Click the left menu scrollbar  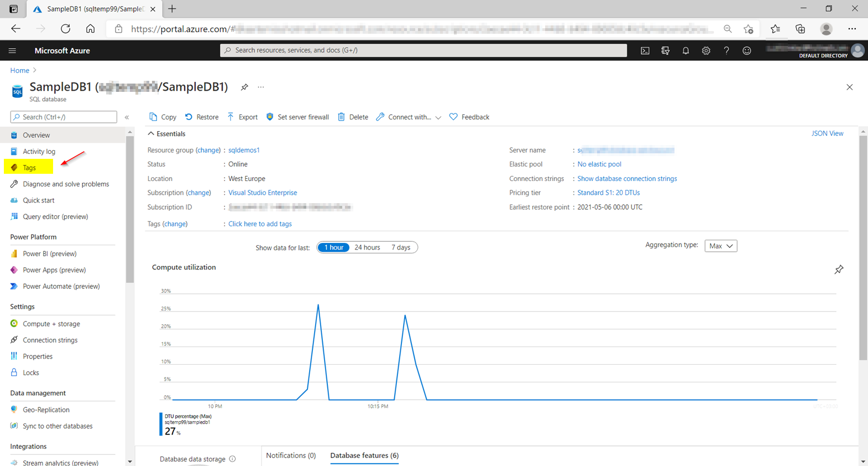click(130, 209)
